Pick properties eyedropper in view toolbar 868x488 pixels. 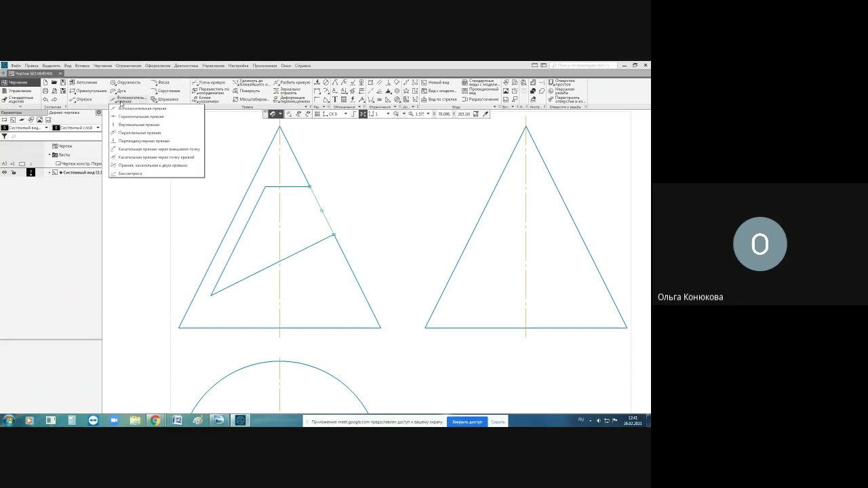pyautogui.click(x=486, y=114)
